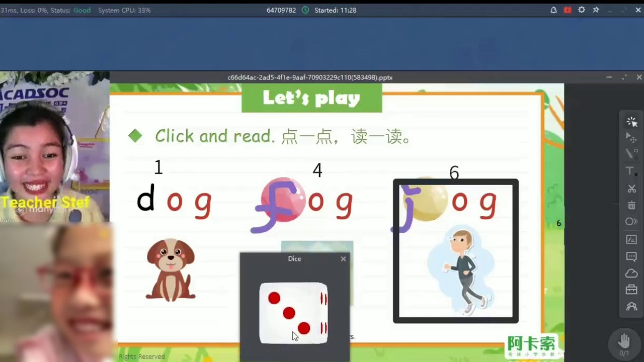Click the raise hand 0/1 button
The height and width of the screenshot is (362, 644).
pyautogui.click(x=624, y=344)
